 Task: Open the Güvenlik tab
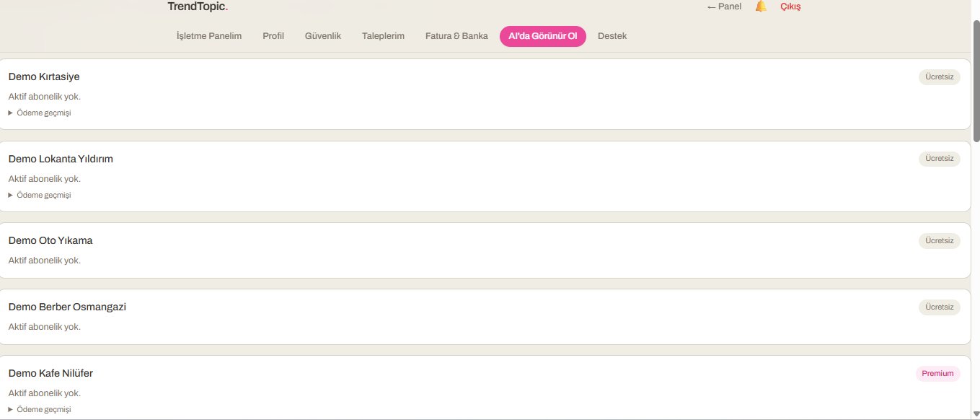(323, 36)
